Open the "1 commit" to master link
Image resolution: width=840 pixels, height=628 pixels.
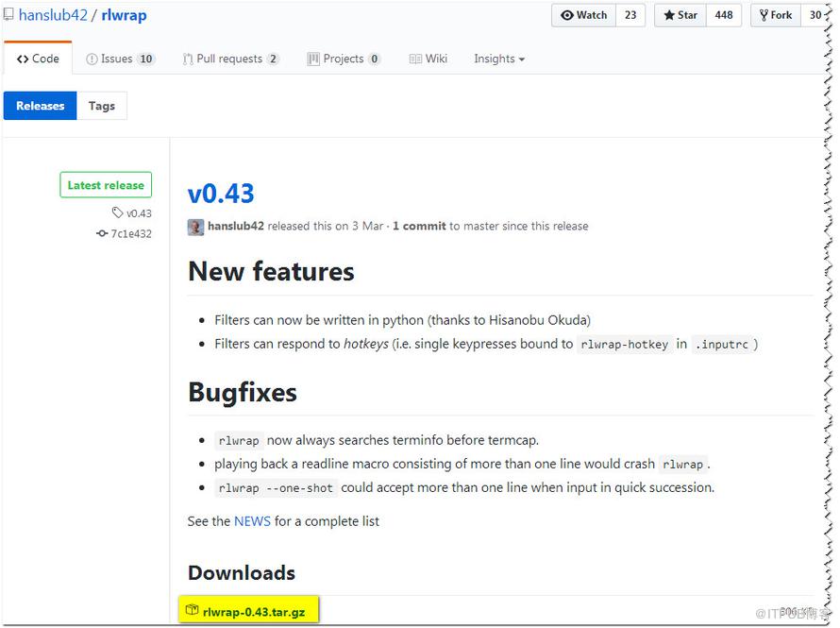click(x=419, y=226)
